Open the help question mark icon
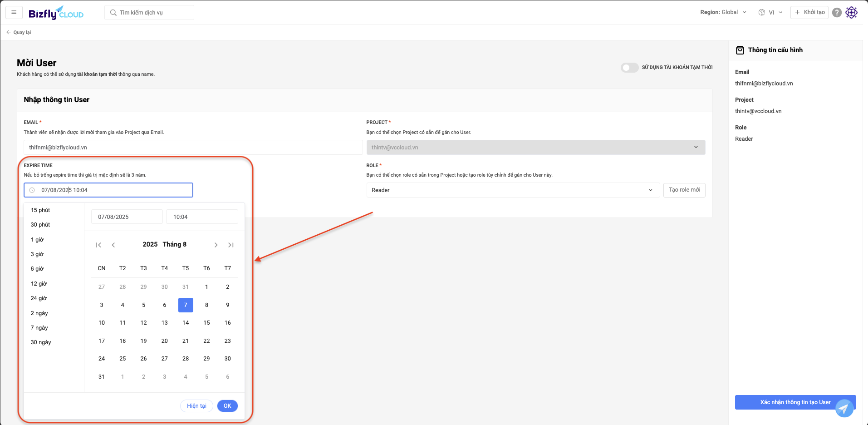The height and width of the screenshot is (425, 868). 837,13
